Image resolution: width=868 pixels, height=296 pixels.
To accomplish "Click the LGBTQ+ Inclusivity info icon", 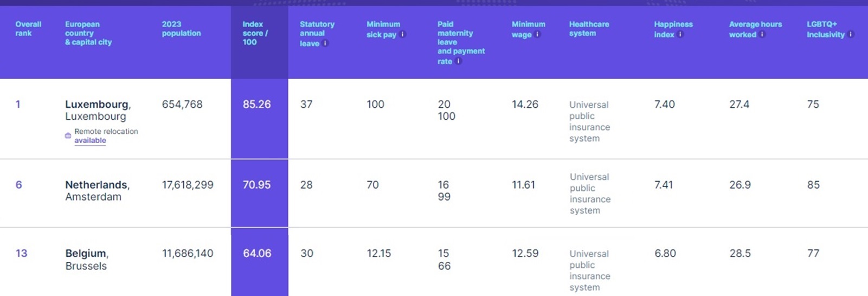I will tap(851, 34).
